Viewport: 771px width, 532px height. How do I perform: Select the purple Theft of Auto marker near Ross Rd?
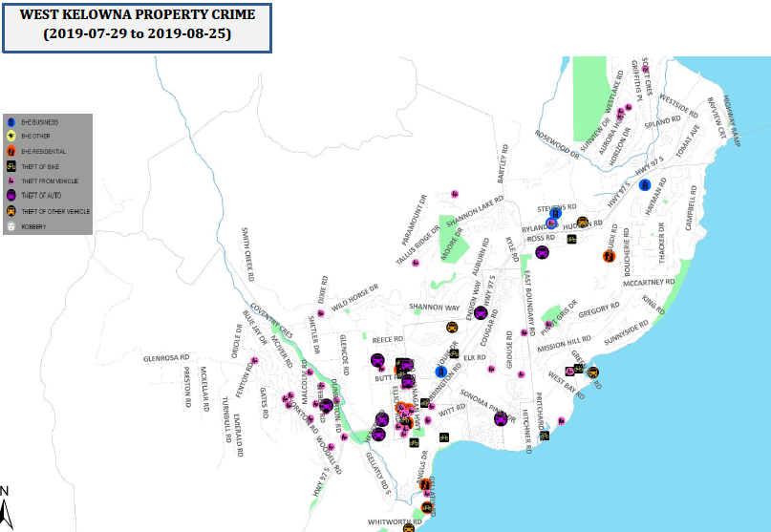coord(542,252)
